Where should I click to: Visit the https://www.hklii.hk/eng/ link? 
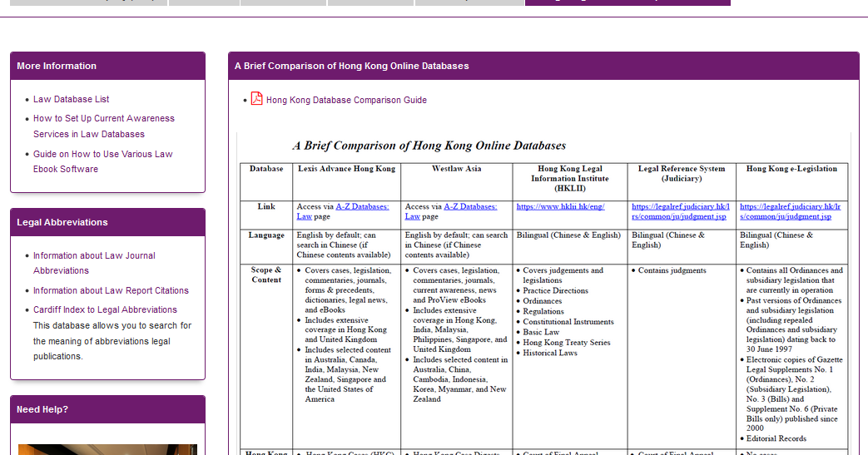point(560,206)
